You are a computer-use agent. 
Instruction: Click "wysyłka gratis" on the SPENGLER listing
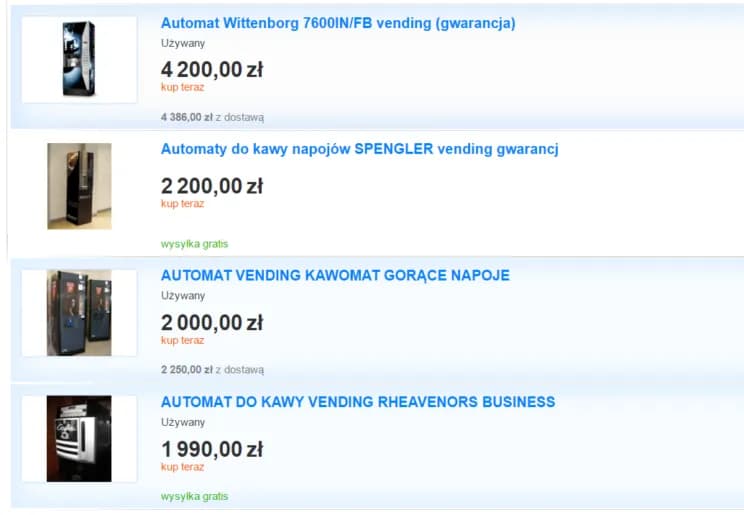[x=194, y=243]
